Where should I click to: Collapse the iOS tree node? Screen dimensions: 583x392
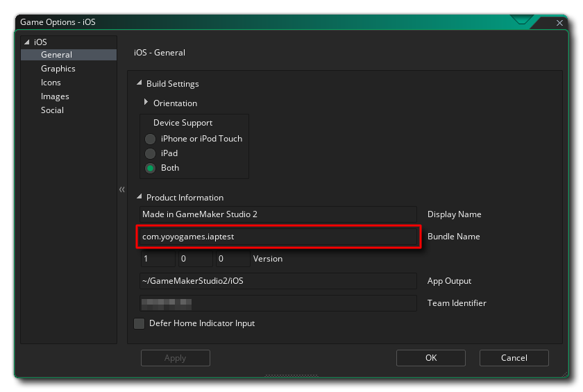[27, 42]
